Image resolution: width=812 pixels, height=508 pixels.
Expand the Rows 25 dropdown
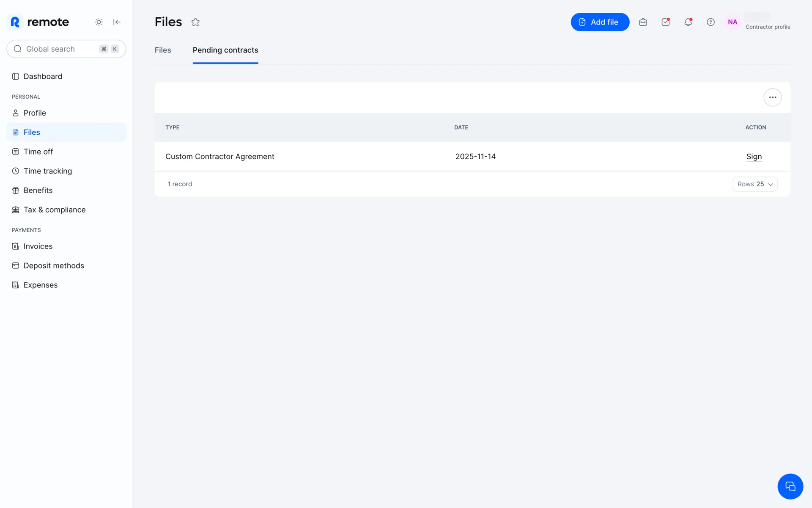click(x=755, y=184)
